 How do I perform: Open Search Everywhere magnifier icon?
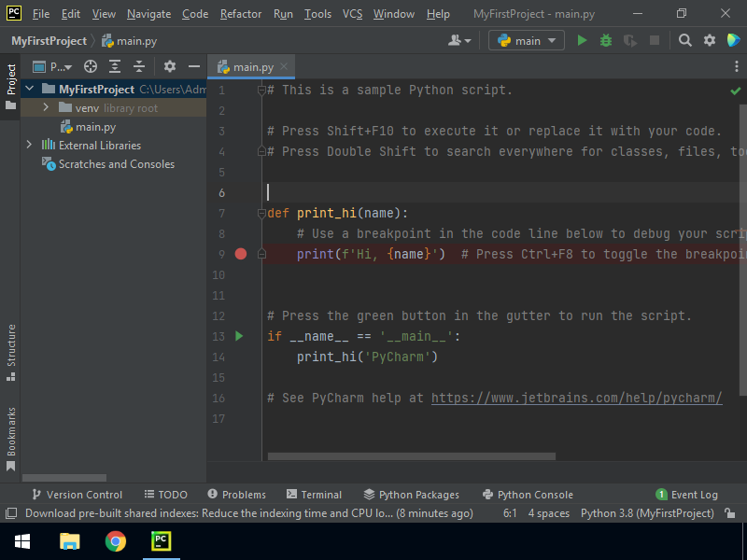(x=685, y=40)
